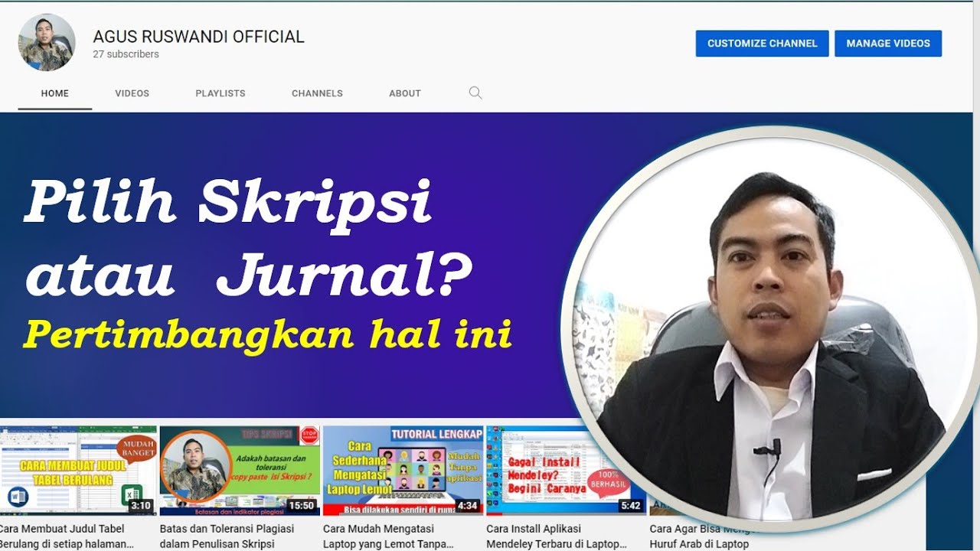Screen dimensions: 980x551
Task: Click the 27 subscribers text
Action: 126,54
